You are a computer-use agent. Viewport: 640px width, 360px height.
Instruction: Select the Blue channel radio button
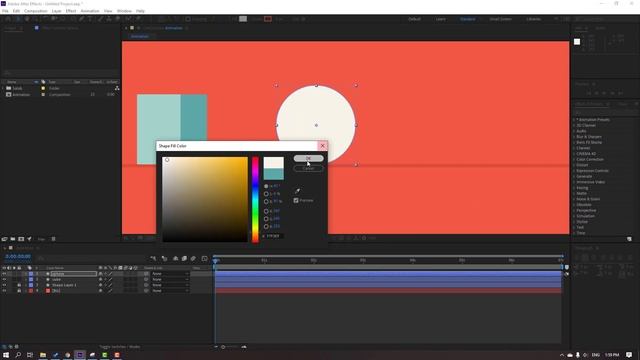point(266,226)
